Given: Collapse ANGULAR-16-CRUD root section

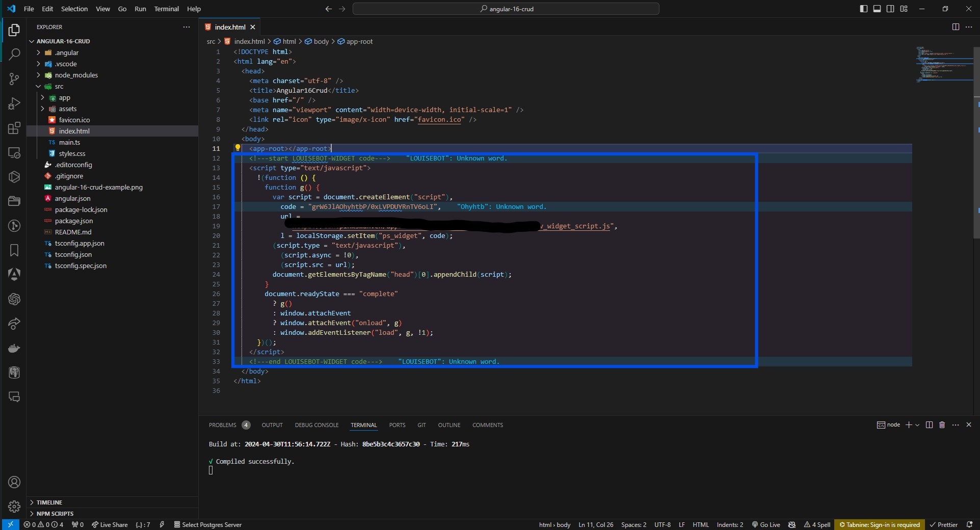Looking at the screenshot, I should [32, 41].
